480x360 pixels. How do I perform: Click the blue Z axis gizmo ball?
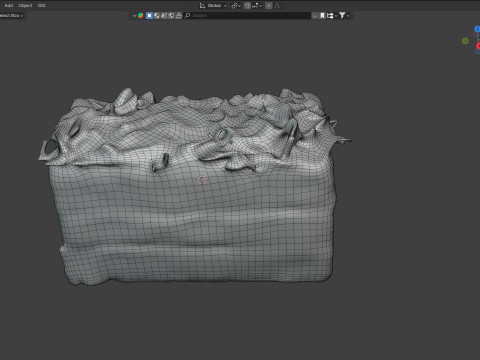477,29
